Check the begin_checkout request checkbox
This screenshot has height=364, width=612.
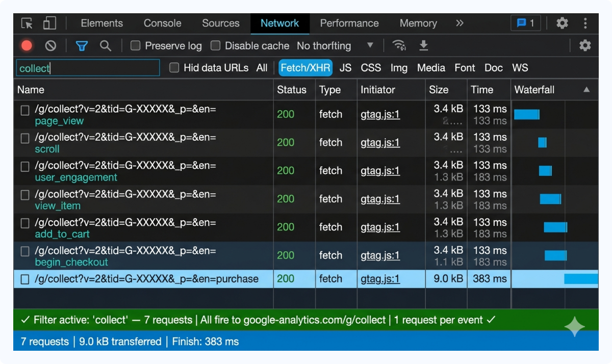click(x=25, y=251)
